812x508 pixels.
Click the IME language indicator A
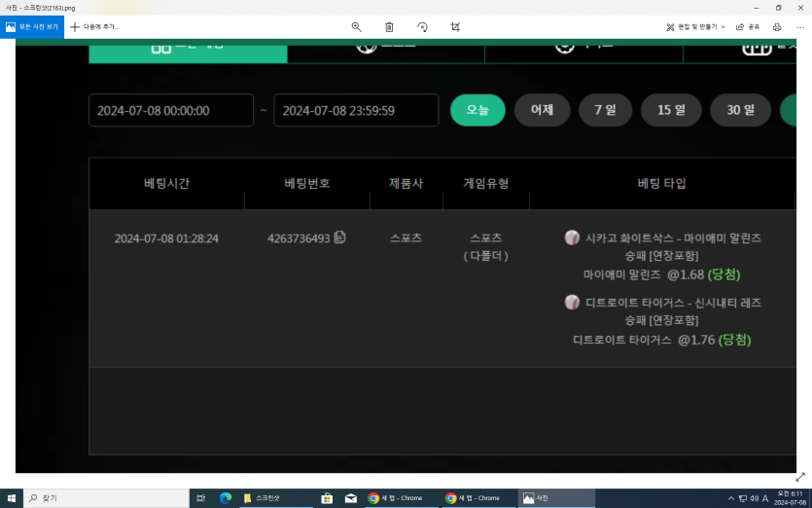[x=765, y=498]
